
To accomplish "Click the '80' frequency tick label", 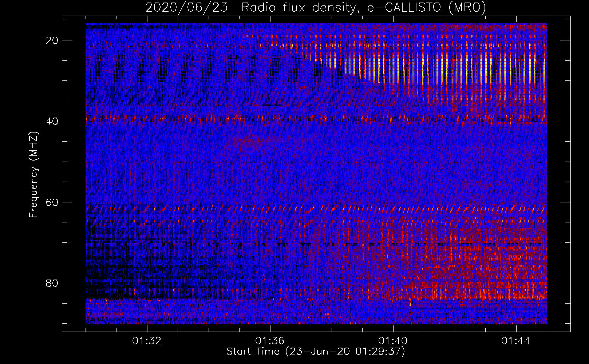I will tap(52, 283).
